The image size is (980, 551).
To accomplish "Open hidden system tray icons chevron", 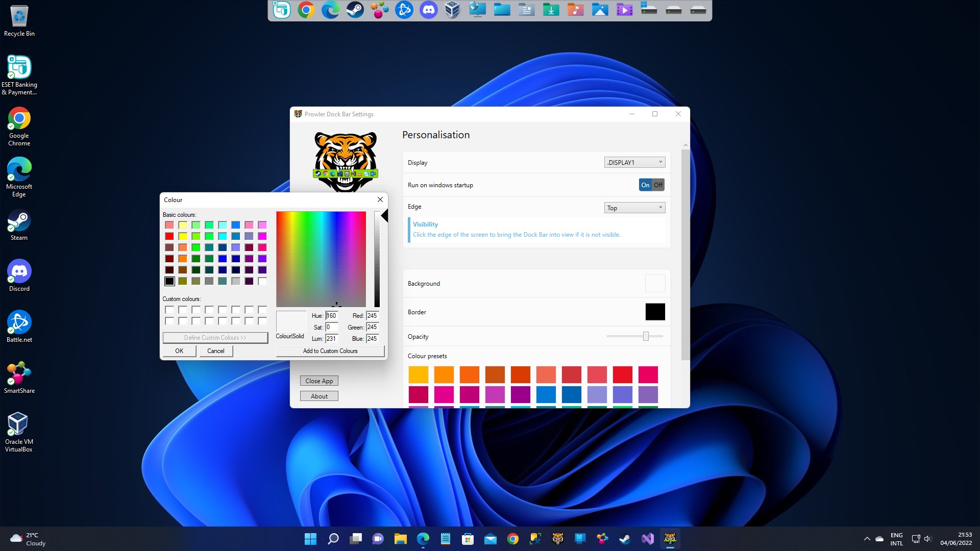I will 867,539.
